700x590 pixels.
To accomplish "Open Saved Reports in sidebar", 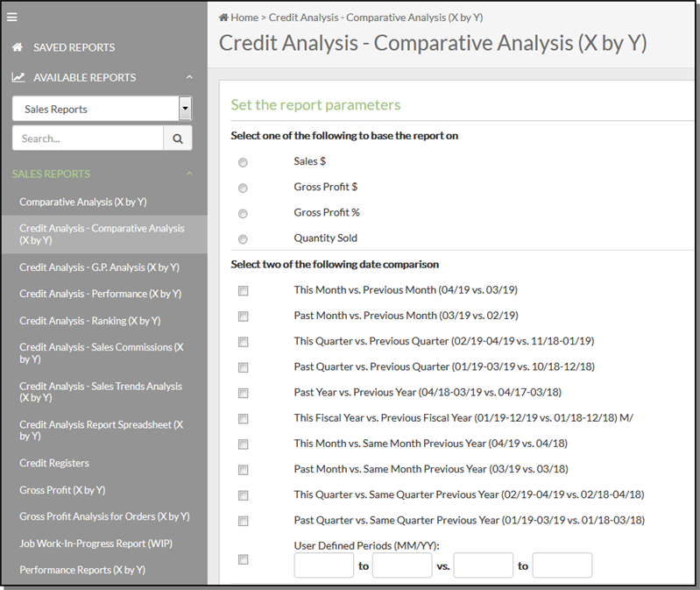I will coord(74,47).
